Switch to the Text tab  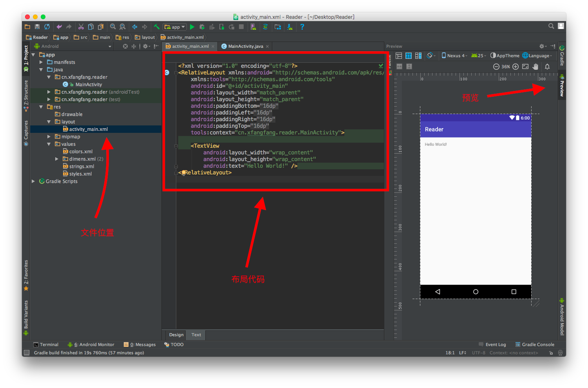pyautogui.click(x=196, y=335)
